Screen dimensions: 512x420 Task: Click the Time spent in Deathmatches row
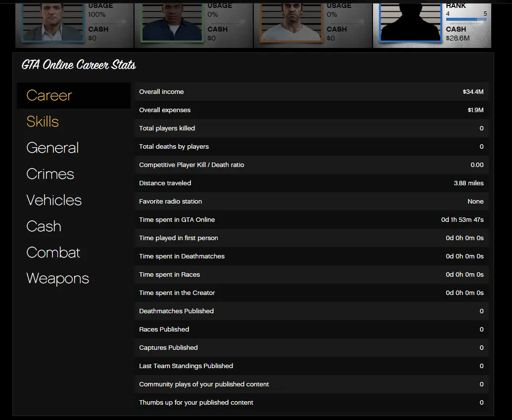coord(312,256)
